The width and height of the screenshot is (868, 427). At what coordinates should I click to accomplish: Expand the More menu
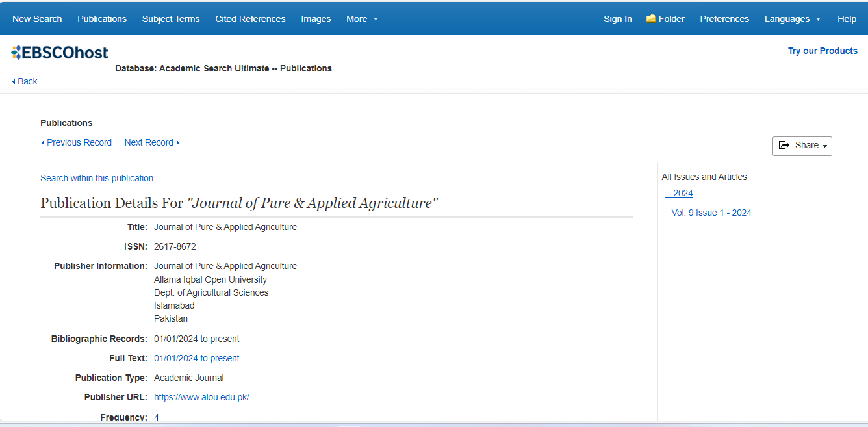tap(361, 19)
